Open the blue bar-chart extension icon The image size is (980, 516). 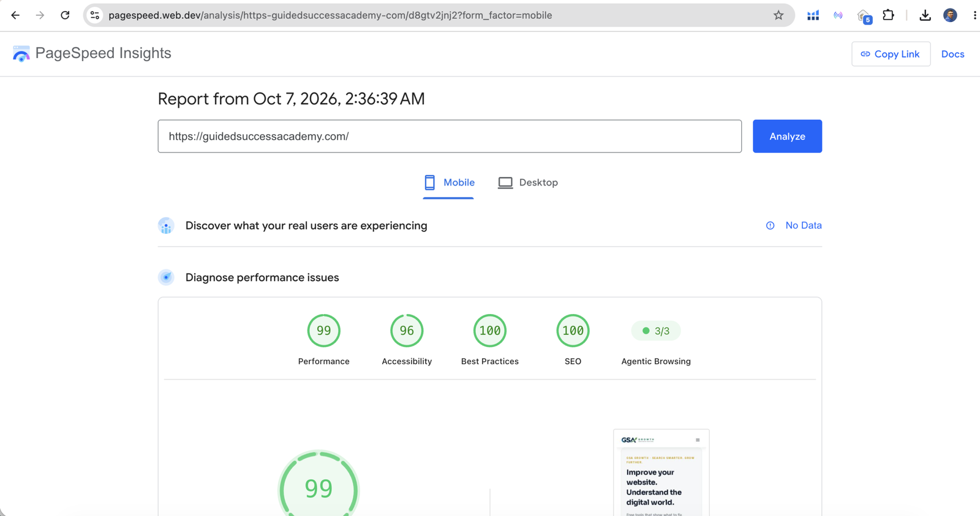[x=813, y=16]
